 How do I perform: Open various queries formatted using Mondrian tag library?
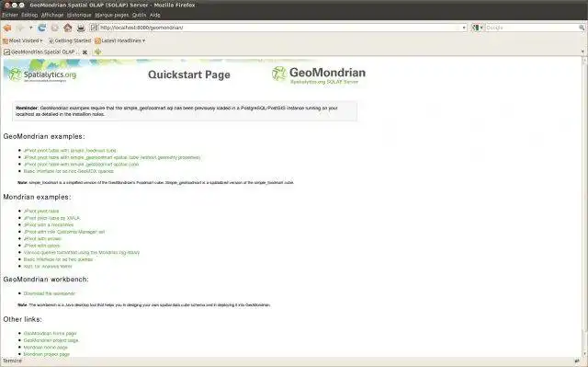[82, 253]
